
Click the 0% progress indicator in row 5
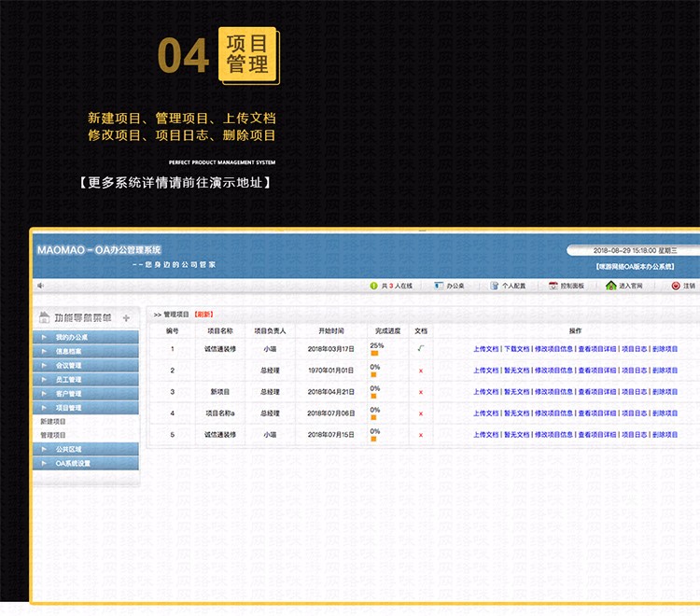(x=373, y=439)
